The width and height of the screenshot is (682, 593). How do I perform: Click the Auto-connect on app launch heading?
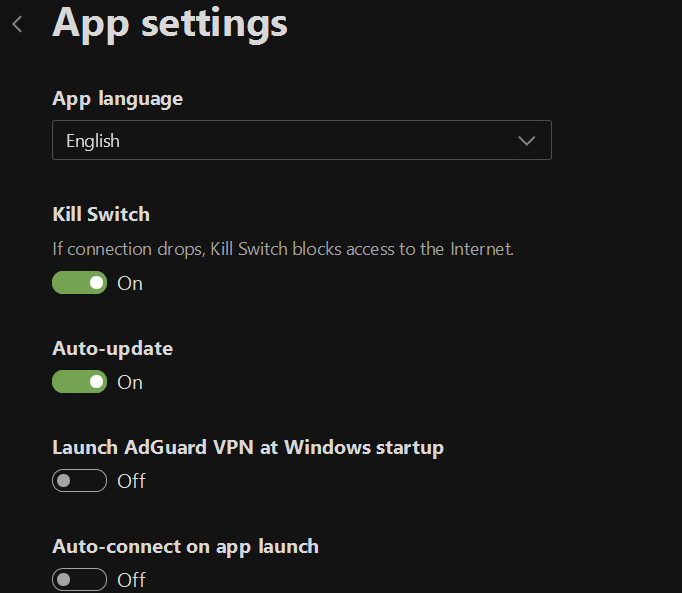(x=185, y=547)
